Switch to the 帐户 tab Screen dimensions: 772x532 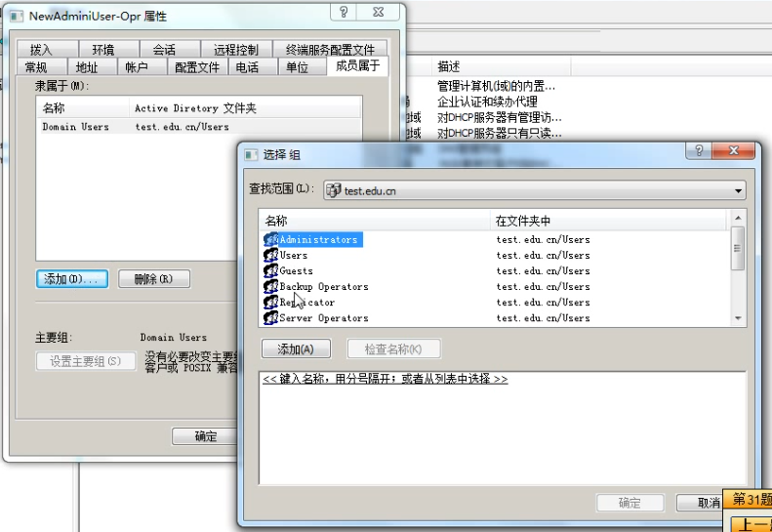point(136,67)
